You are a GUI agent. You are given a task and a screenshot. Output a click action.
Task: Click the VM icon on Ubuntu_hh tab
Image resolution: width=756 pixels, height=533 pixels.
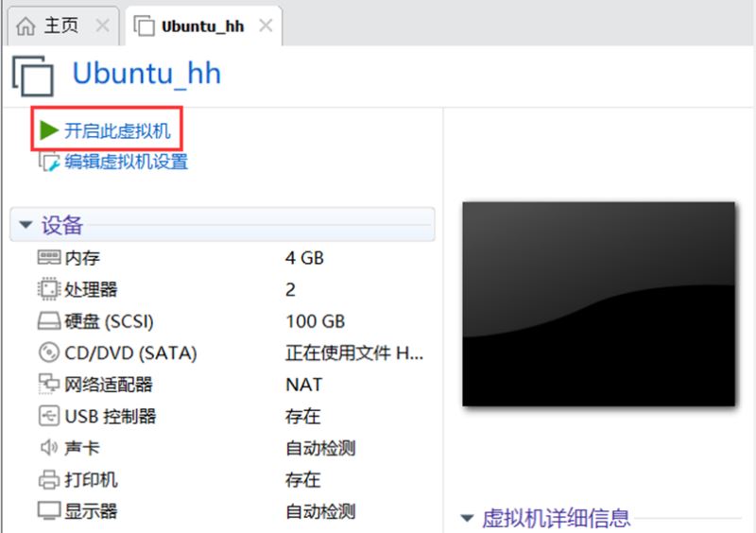[144, 26]
